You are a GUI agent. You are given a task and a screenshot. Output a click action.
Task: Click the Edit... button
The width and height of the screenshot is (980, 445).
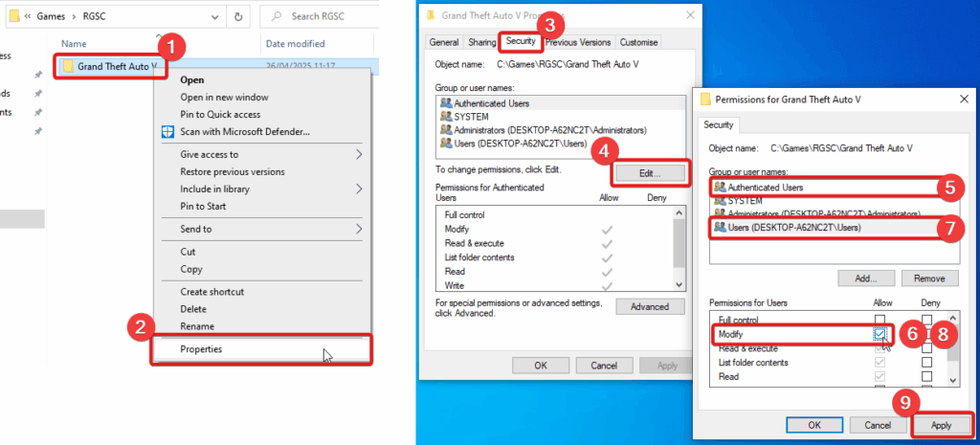pos(650,174)
